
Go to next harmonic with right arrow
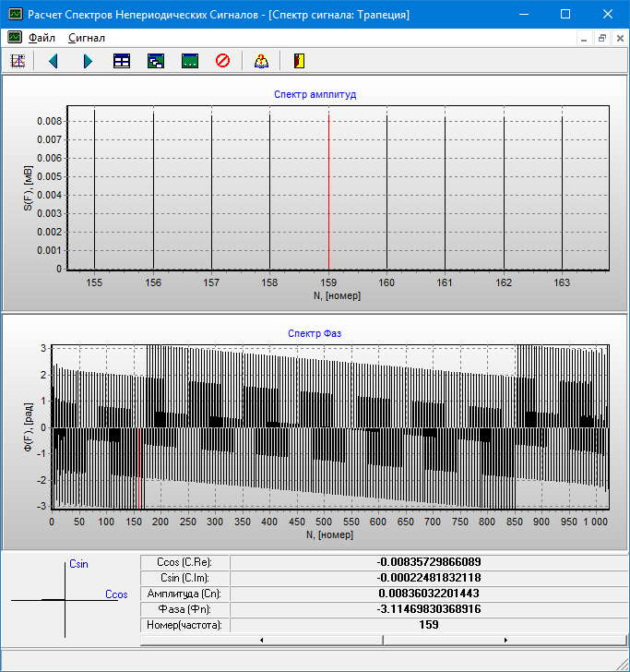click(x=88, y=61)
